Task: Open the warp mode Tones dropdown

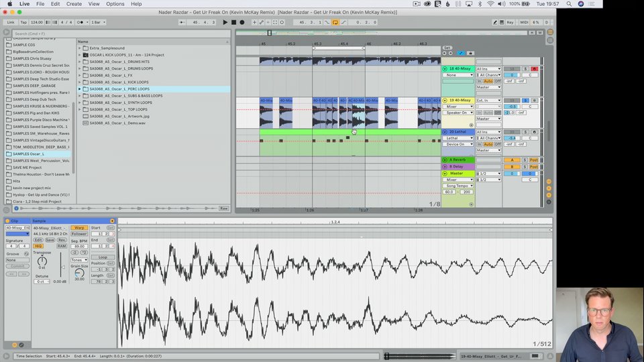Action: coord(79,260)
